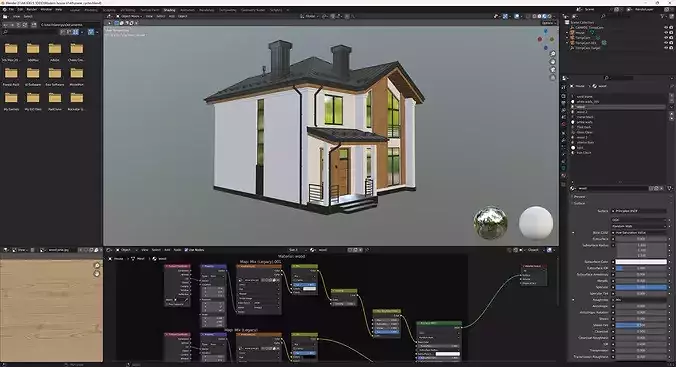Select the Glass Clear material slot
The height and width of the screenshot is (367, 676).
[617, 132]
